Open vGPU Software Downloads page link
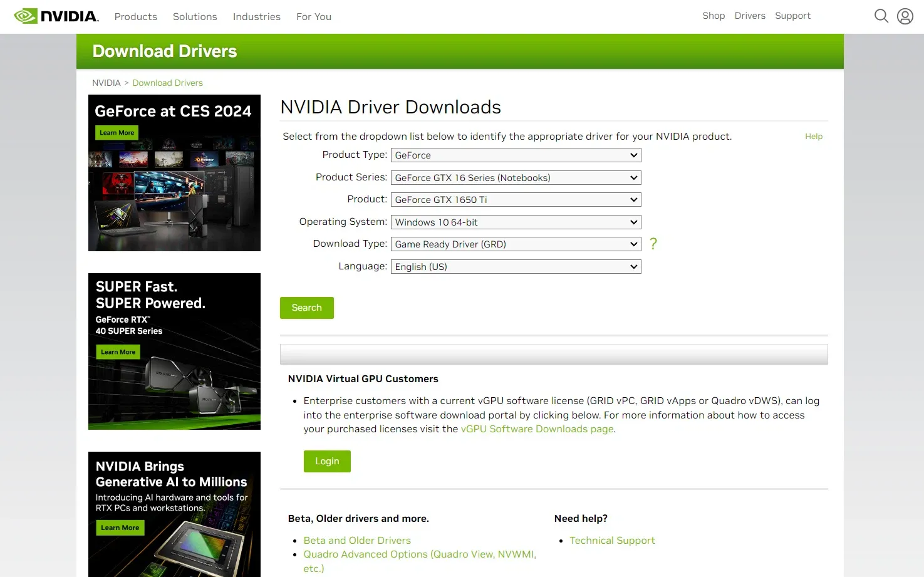 coord(537,429)
